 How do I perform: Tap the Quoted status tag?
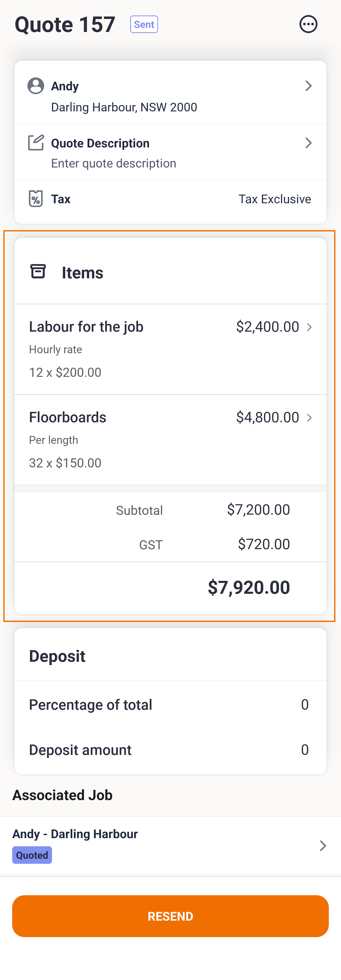[32, 855]
